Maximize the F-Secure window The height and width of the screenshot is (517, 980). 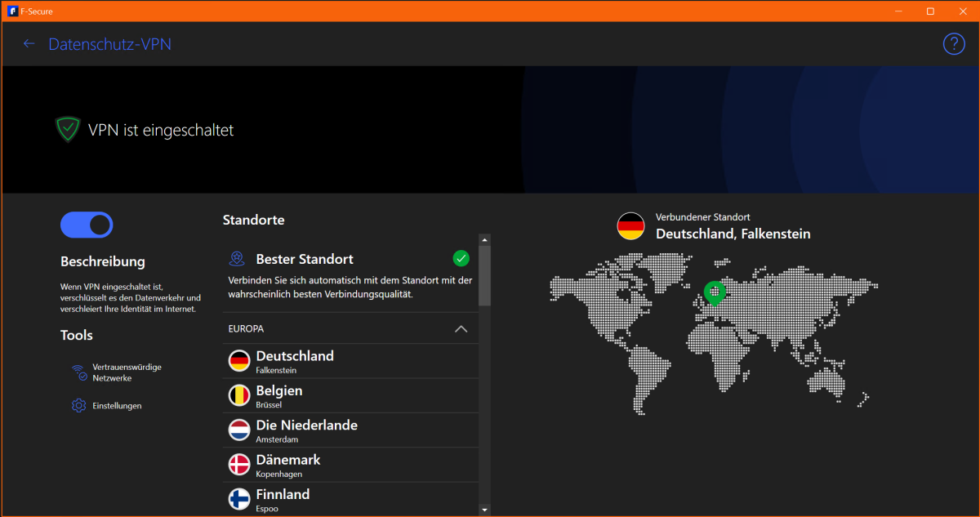(x=930, y=11)
